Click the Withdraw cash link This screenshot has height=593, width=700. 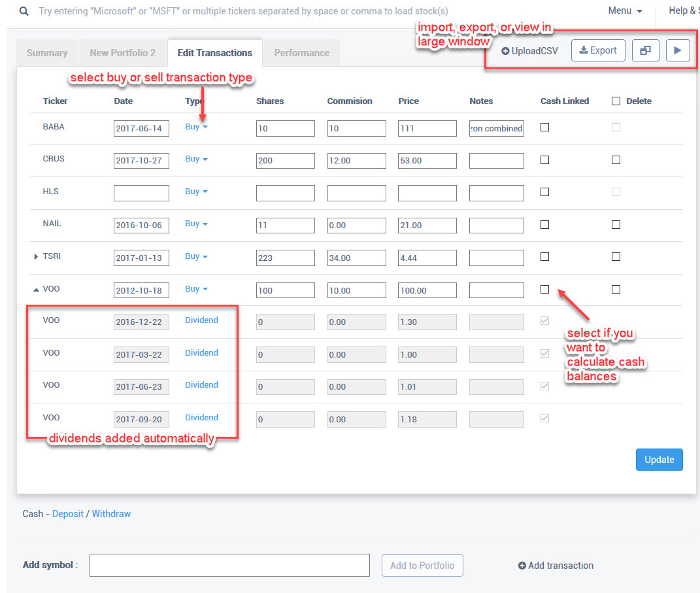111,514
